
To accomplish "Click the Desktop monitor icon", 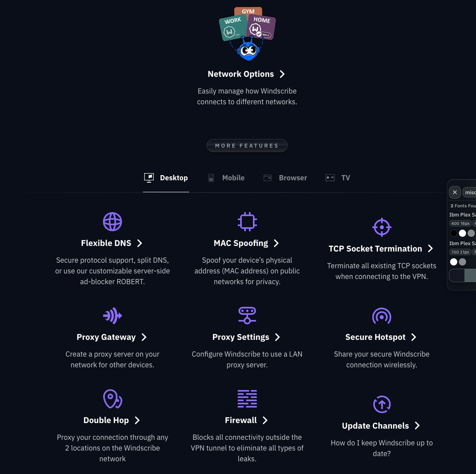I will [149, 178].
